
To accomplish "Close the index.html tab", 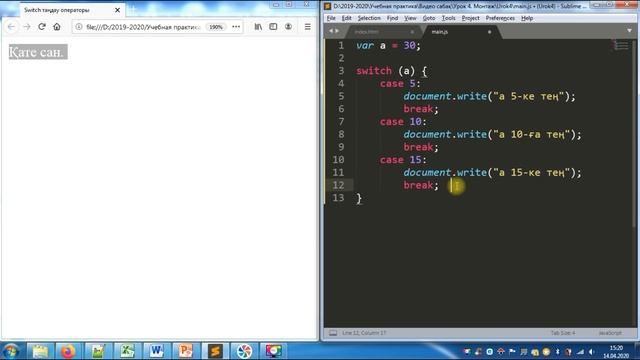I will click(x=412, y=32).
